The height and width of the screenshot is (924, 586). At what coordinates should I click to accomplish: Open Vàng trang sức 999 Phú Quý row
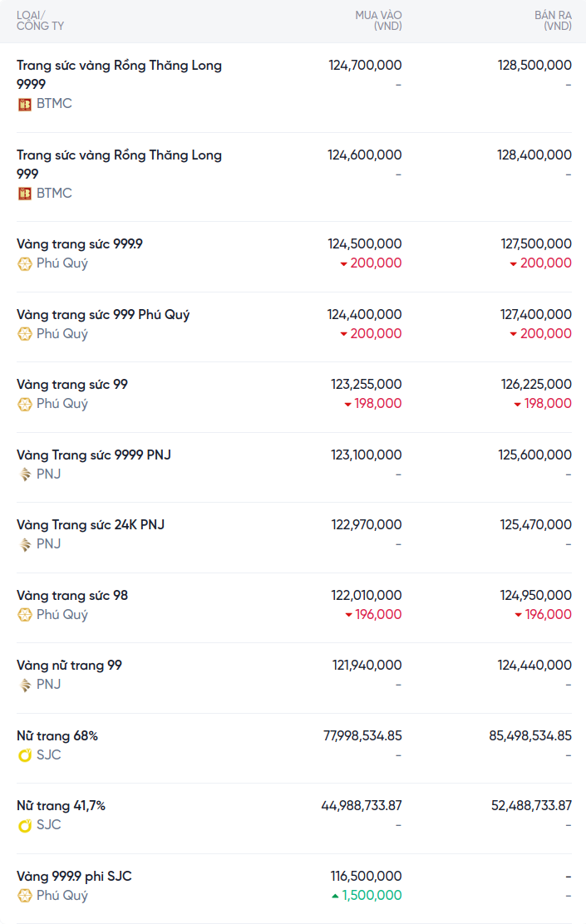pos(103,315)
